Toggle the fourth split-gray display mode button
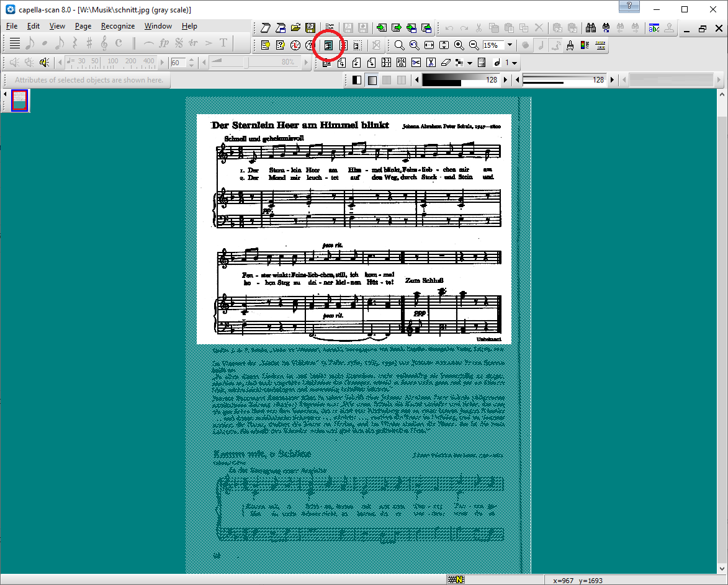Viewport: 728px width, 585px height. 402,80
